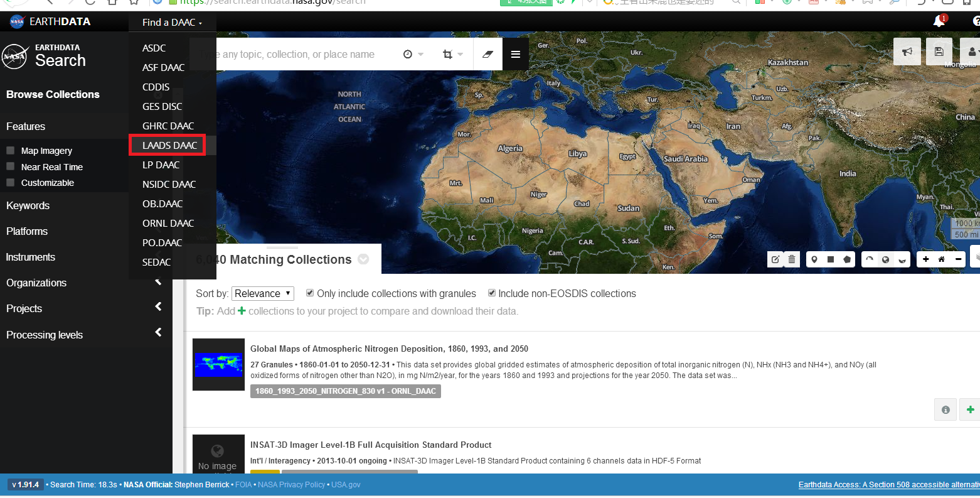Switch to geographic globe projection
The image size is (980, 498).
pyautogui.click(x=886, y=259)
